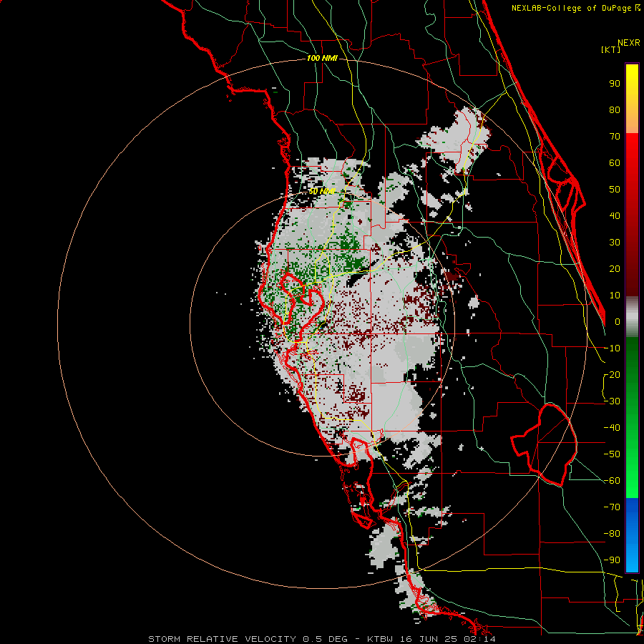The height and width of the screenshot is (644, 644).
Task: Click the NEXLAB-College of DuPage credit text
Action: click(x=575, y=8)
